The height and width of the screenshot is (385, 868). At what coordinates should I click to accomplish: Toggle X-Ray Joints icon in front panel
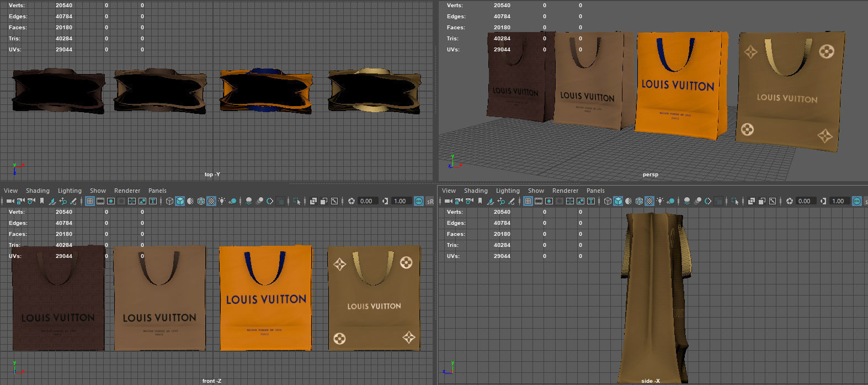(334, 201)
